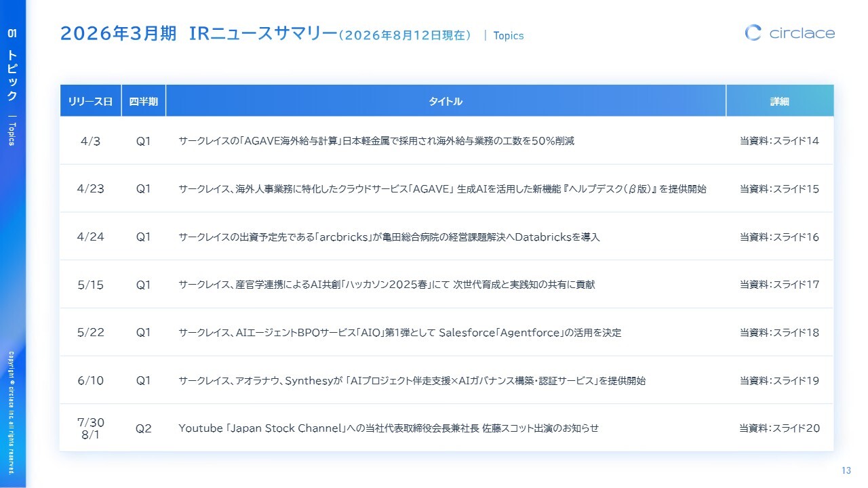Click the 詳細 column header
The image size is (868, 488).
[x=780, y=101]
